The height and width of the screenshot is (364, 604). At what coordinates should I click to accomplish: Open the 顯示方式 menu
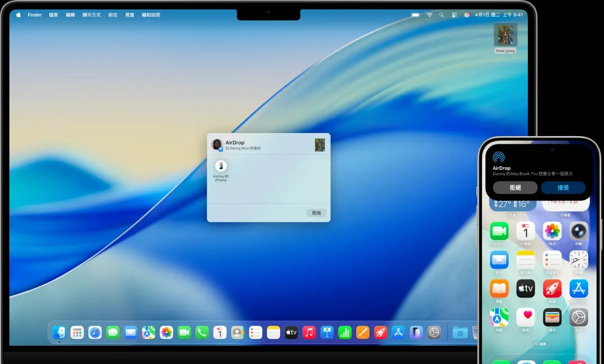coord(93,15)
